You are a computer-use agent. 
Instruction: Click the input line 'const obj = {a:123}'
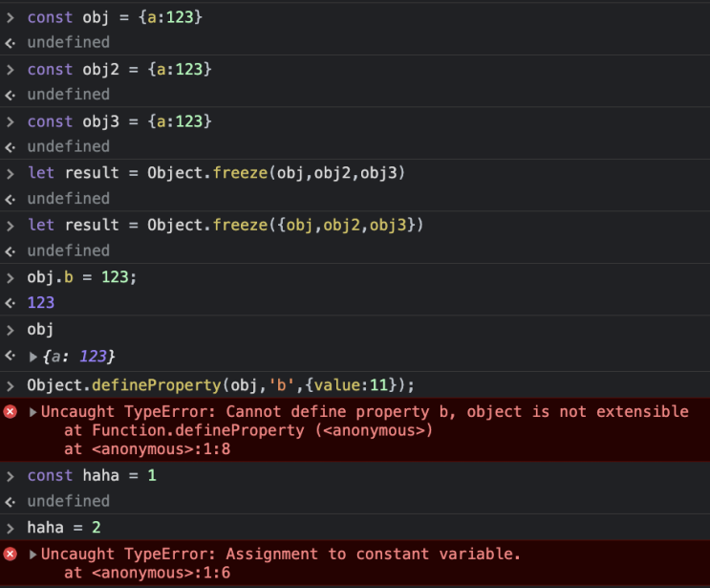click(x=115, y=17)
